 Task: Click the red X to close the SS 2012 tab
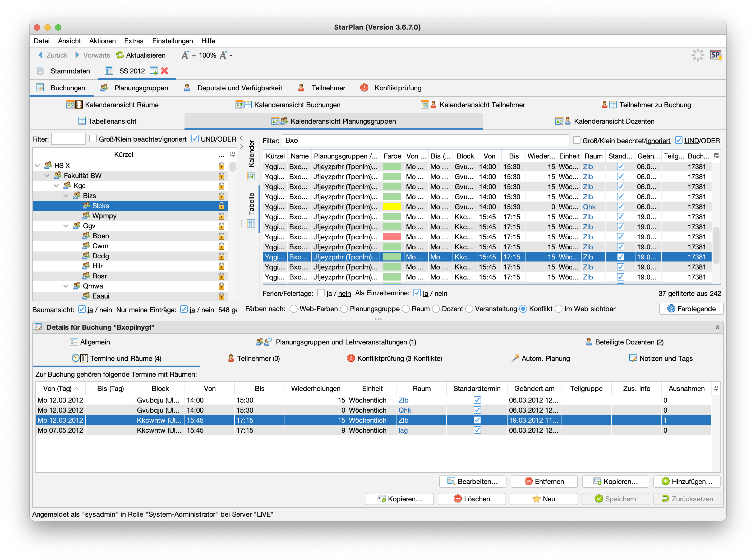pyautogui.click(x=164, y=71)
